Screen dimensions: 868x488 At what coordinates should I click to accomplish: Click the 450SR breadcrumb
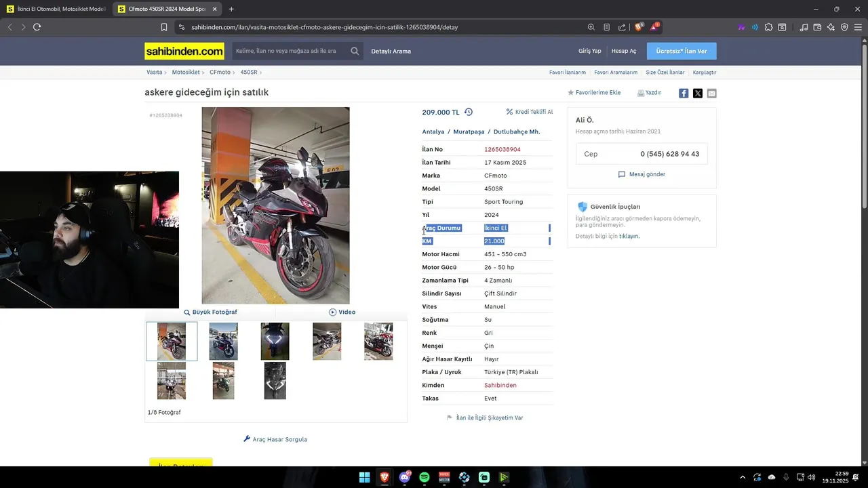point(249,72)
